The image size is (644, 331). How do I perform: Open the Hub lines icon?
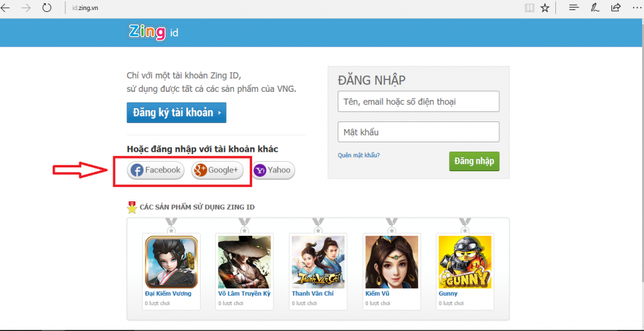(x=574, y=8)
